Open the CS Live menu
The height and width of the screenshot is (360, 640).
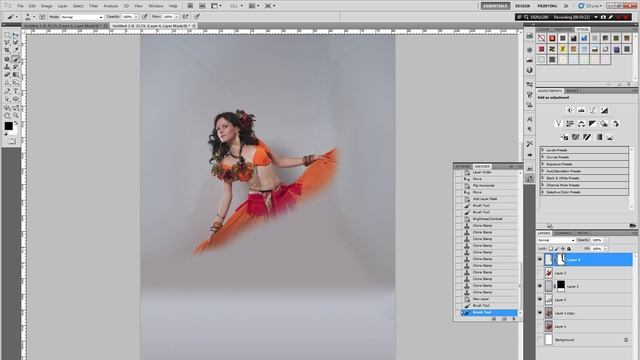[590, 6]
